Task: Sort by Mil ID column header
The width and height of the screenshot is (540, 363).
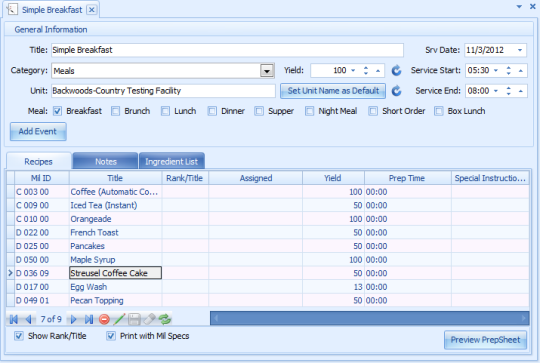Action: [41, 178]
